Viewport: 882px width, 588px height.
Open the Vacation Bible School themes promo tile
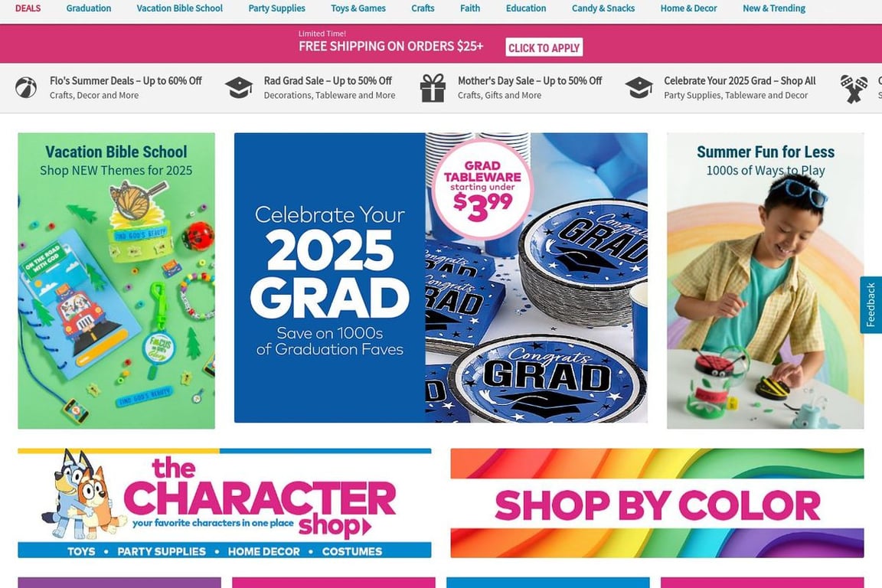click(116, 281)
